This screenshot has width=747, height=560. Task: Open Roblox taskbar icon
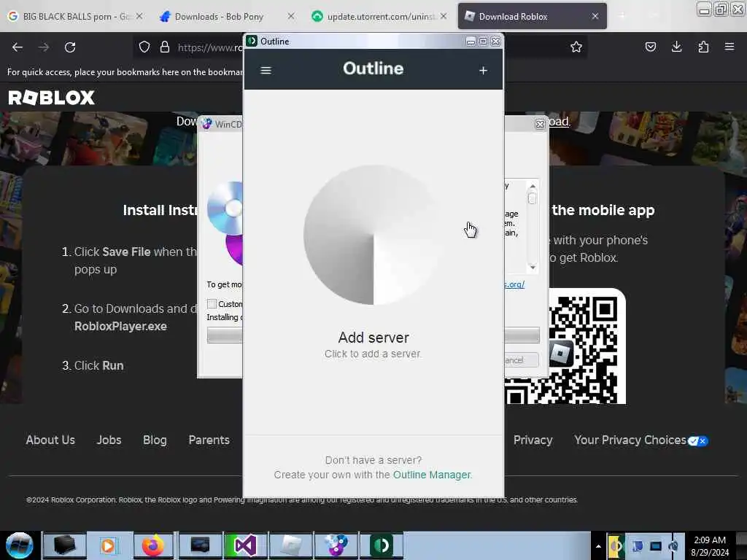[290, 545]
